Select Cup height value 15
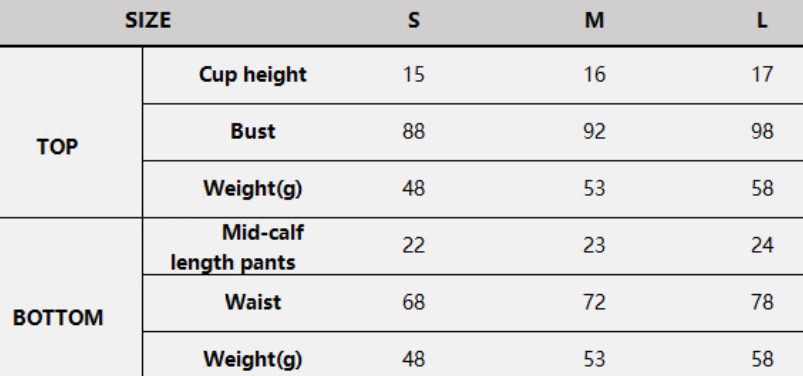The image size is (803, 376). point(413,75)
